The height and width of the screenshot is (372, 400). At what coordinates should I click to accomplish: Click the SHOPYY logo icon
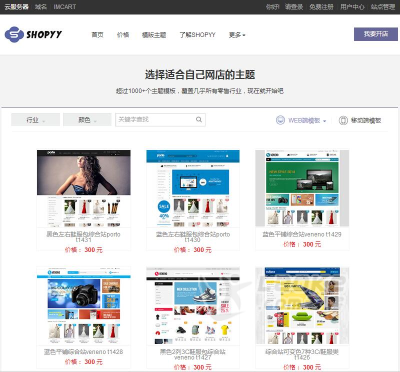[x=14, y=34]
